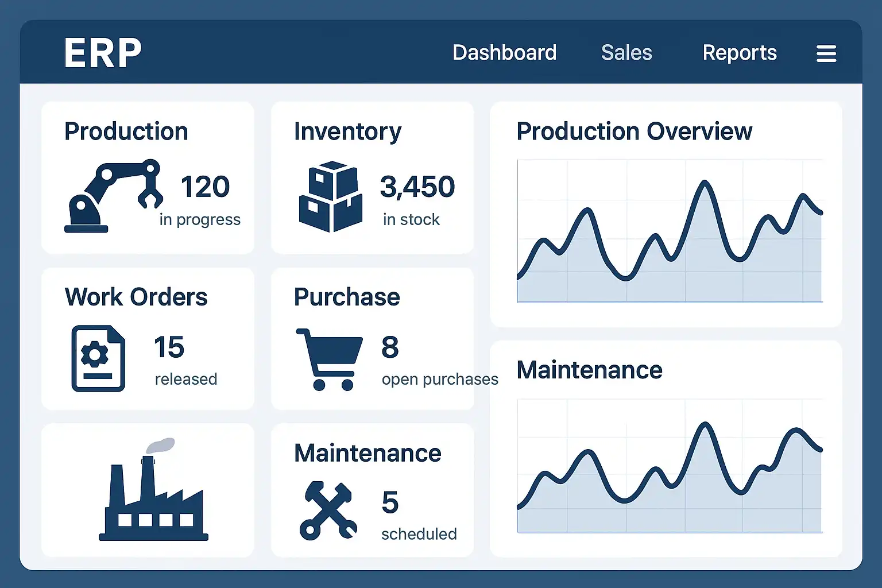This screenshot has height=588, width=882.
Task: Click the 15 released count
Action: pos(169,347)
